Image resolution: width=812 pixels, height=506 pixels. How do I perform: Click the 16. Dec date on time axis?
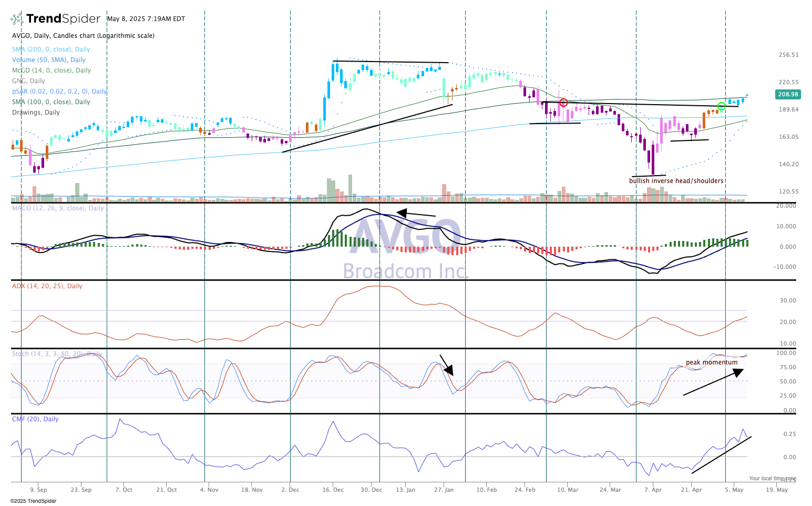click(x=333, y=490)
